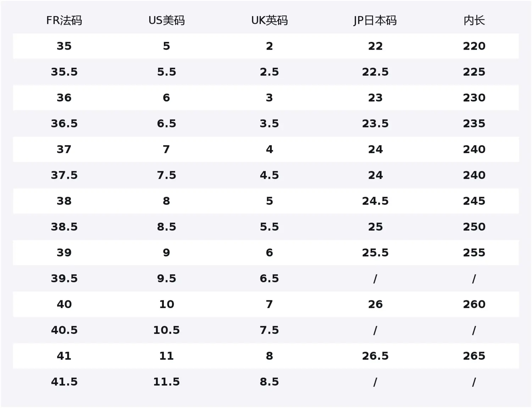The image size is (532, 408).
Task: Choose the 255 inner length cell
Action: pyautogui.click(x=474, y=253)
